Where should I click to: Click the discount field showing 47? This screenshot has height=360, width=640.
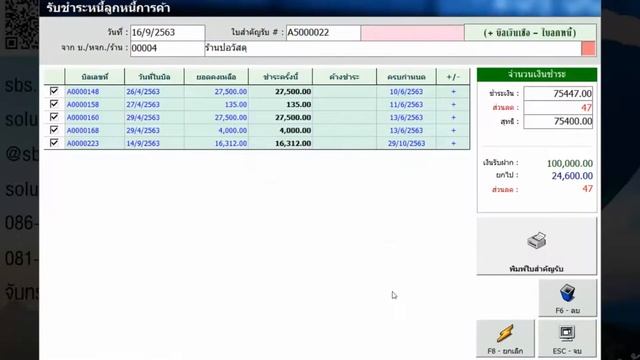click(558, 108)
